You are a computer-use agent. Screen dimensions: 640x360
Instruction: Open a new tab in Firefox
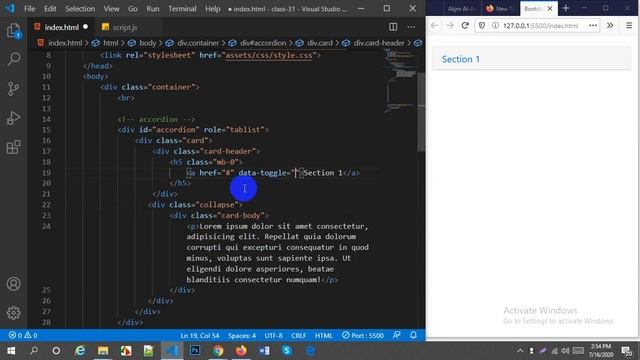coord(566,8)
